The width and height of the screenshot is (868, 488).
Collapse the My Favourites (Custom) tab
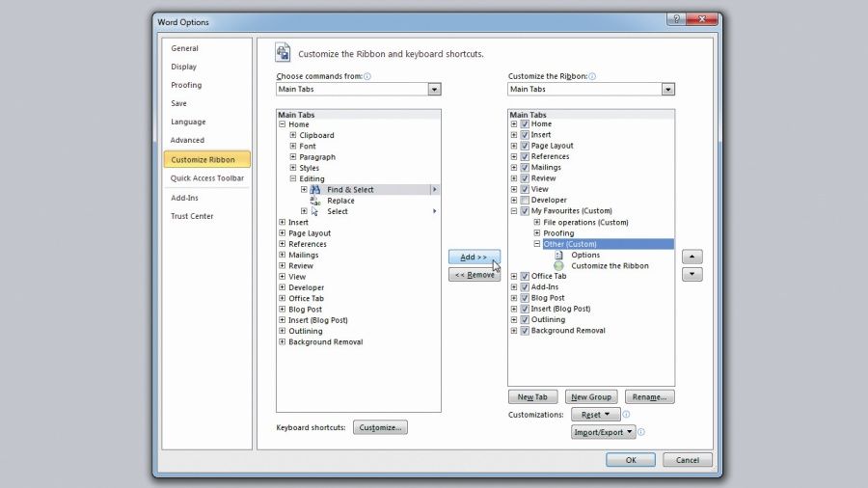point(514,211)
